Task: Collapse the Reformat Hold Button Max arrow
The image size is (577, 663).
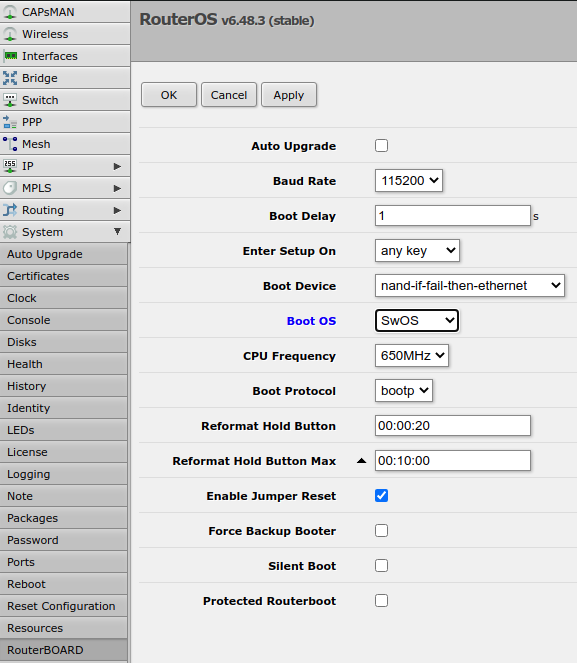Action: 361,461
